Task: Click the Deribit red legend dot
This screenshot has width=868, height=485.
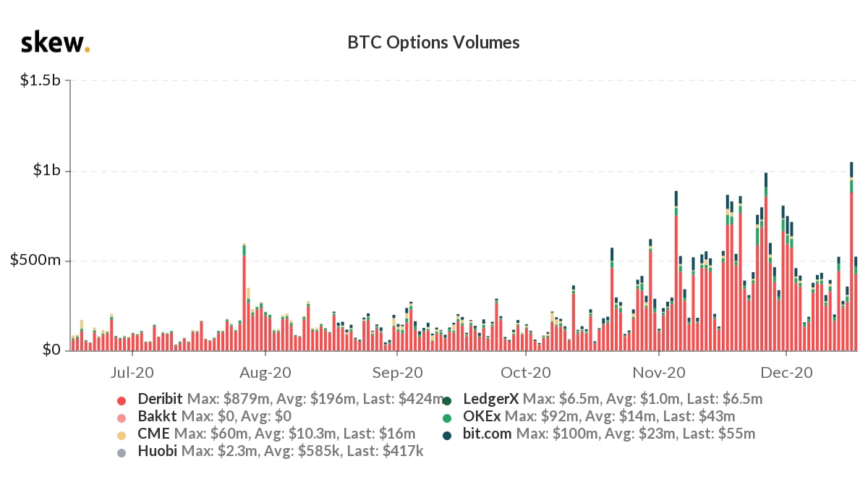Action: coord(122,400)
